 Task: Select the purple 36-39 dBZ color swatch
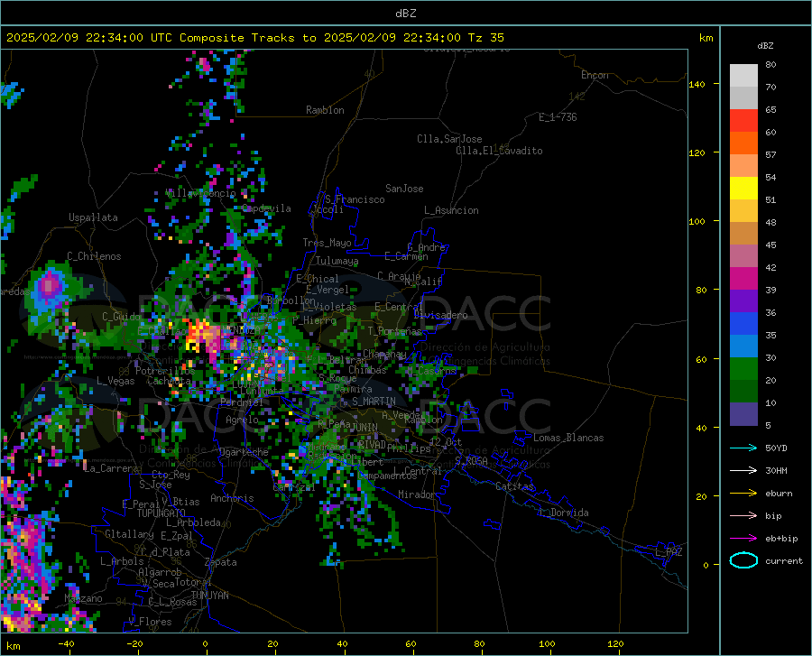pos(743,301)
